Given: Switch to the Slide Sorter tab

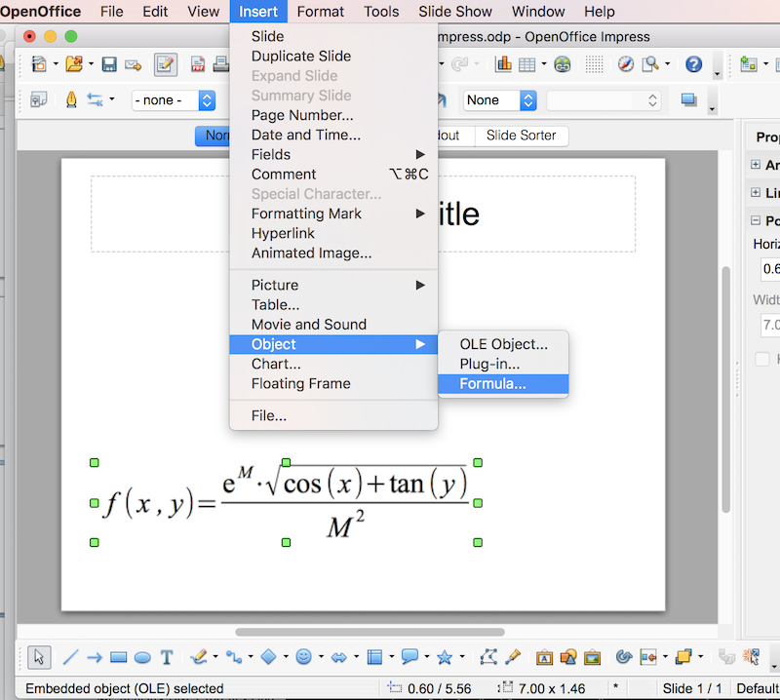Looking at the screenshot, I should (x=522, y=136).
